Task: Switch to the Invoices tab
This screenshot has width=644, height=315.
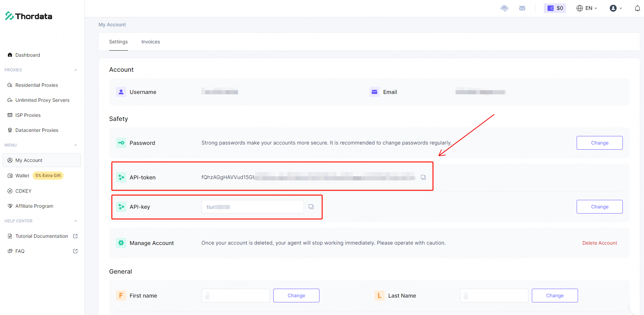Action: 150,42
